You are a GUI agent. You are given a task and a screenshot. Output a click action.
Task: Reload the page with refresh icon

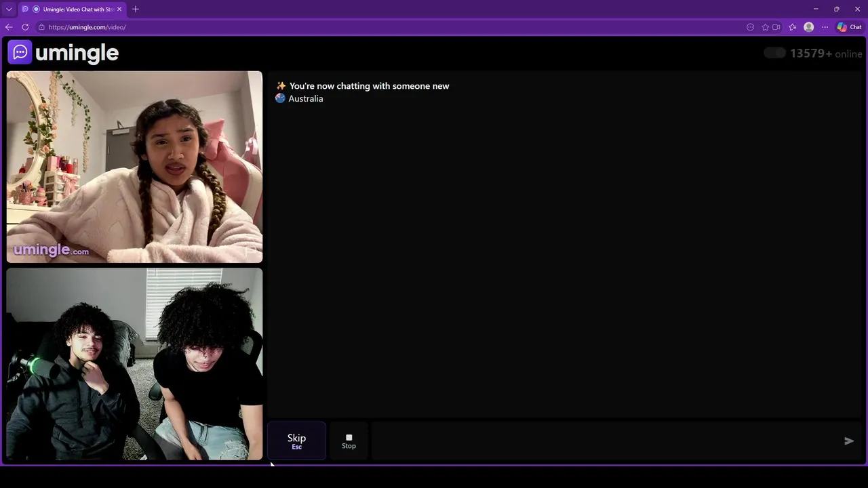click(25, 27)
